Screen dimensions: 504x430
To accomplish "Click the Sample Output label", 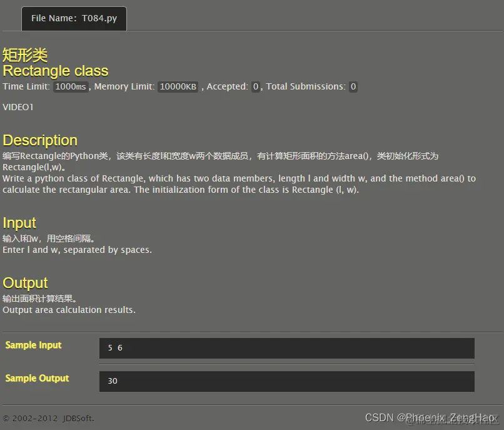I will pyautogui.click(x=38, y=379).
